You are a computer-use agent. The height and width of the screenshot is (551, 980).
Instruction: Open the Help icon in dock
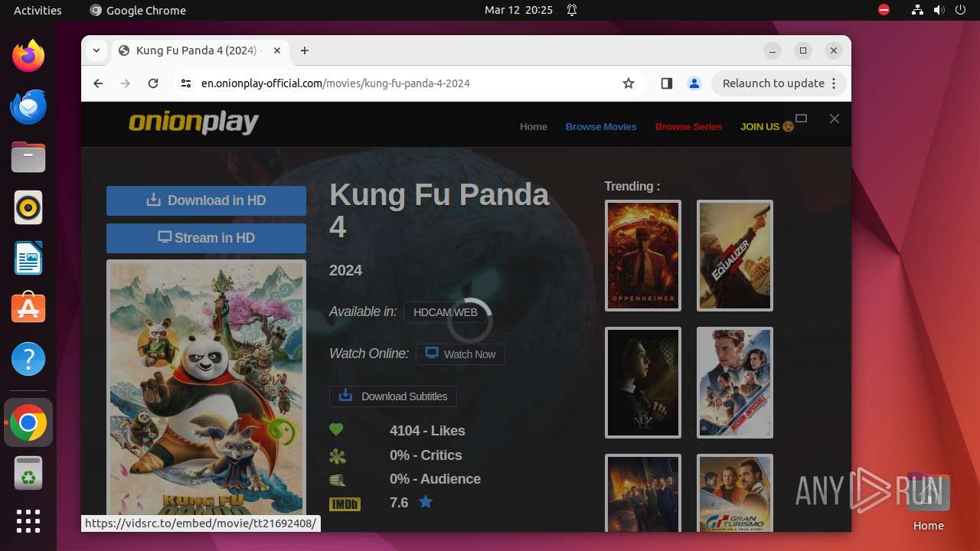(x=28, y=359)
